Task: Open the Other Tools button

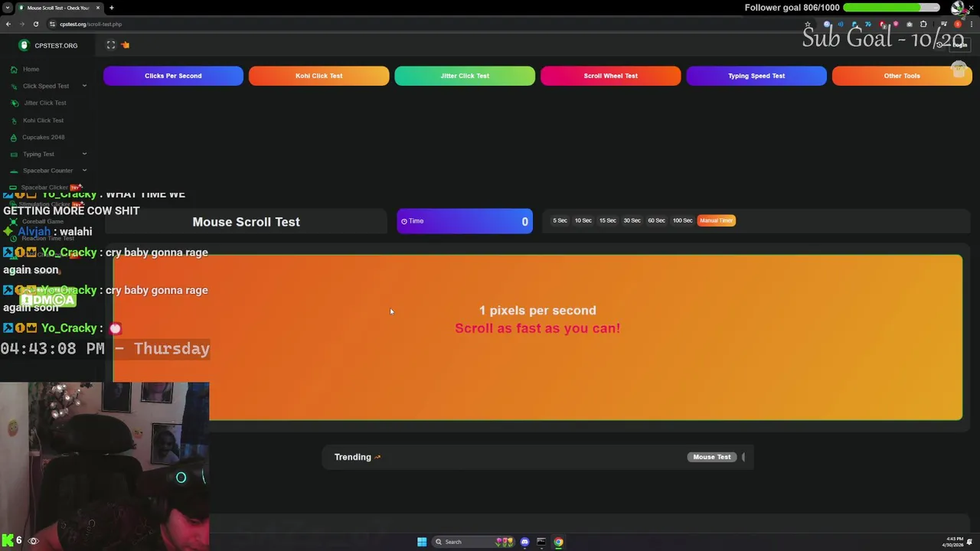Action: 902,76
